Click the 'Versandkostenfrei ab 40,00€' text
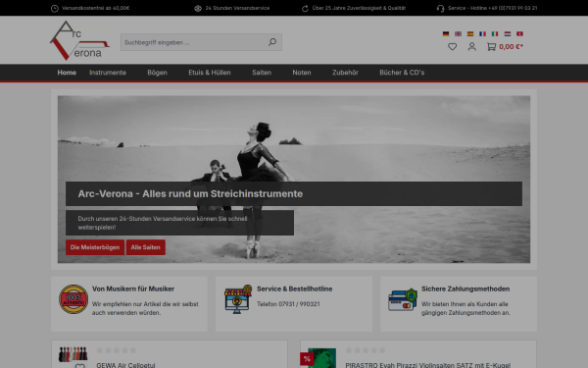This screenshot has width=588, height=368. pos(96,8)
